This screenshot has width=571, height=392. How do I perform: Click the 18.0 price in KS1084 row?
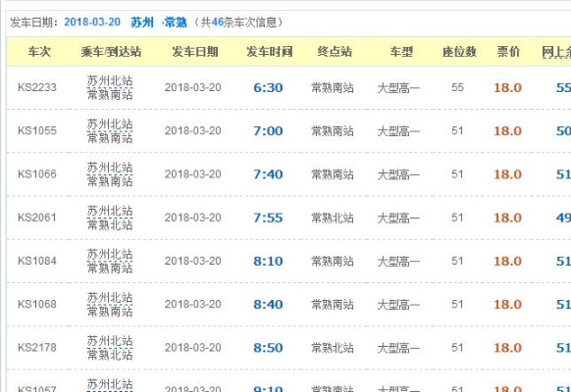pos(507,261)
